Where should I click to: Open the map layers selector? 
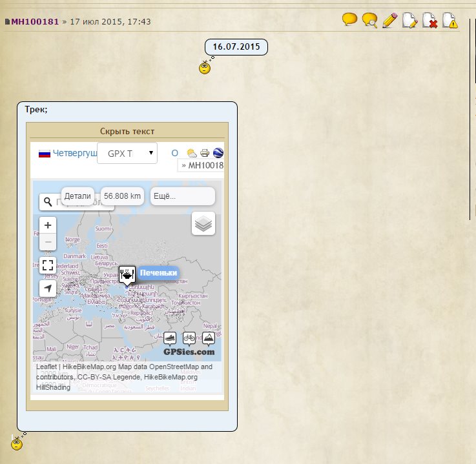(x=203, y=223)
